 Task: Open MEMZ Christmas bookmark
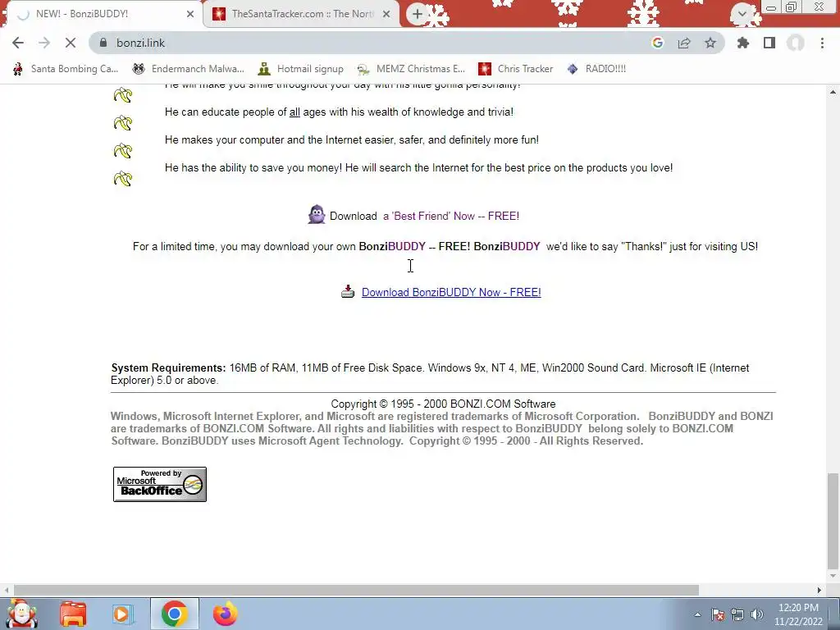pos(411,69)
